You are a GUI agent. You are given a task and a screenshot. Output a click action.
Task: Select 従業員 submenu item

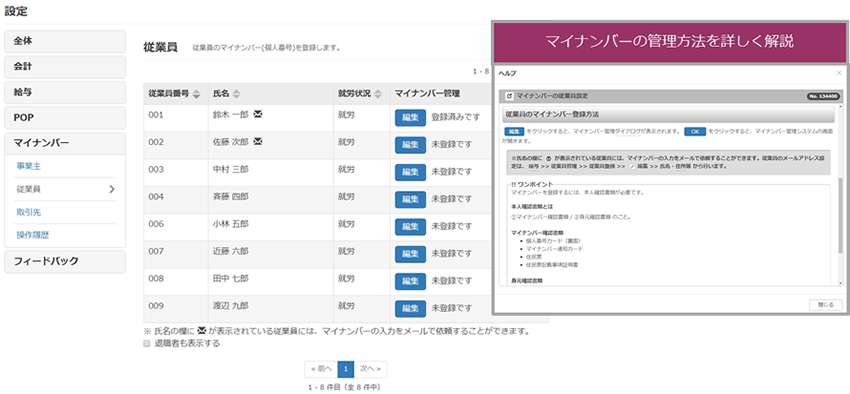click(x=65, y=189)
